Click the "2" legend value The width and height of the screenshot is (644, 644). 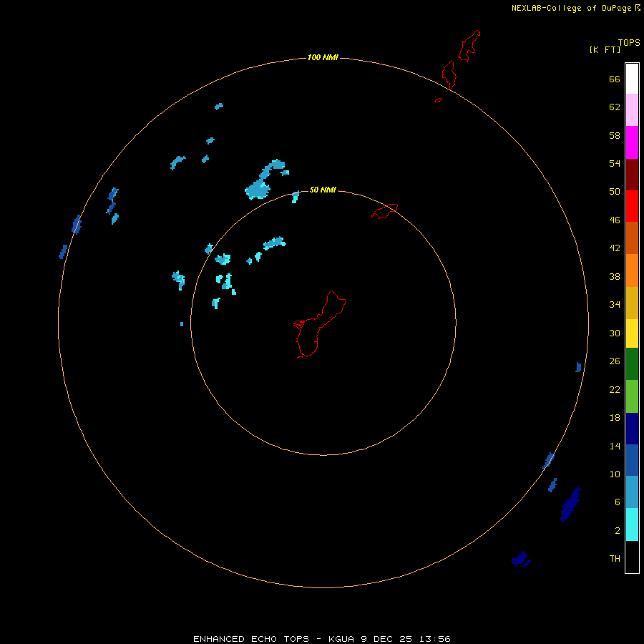[617, 531]
